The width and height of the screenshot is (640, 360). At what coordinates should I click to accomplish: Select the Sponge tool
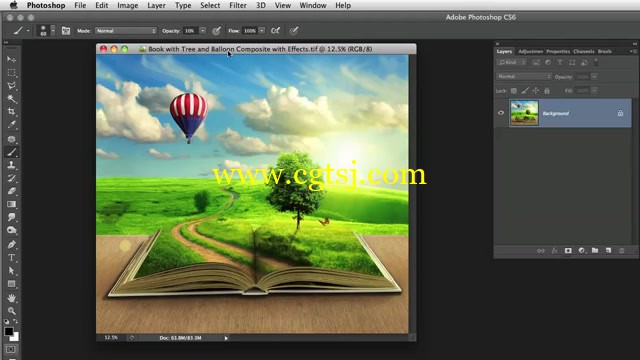point(11,230)
